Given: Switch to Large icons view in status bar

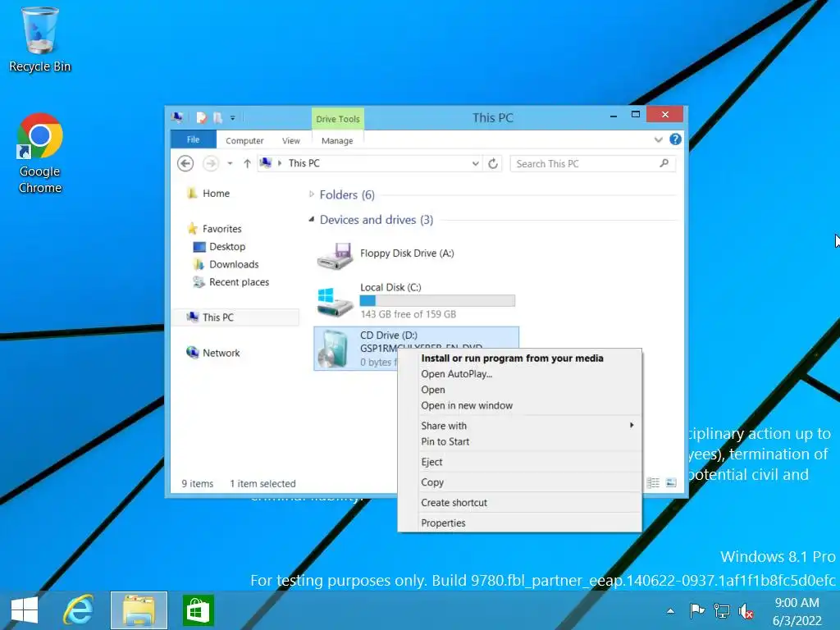Looking at the screenshot, I should tap(671, 482).
